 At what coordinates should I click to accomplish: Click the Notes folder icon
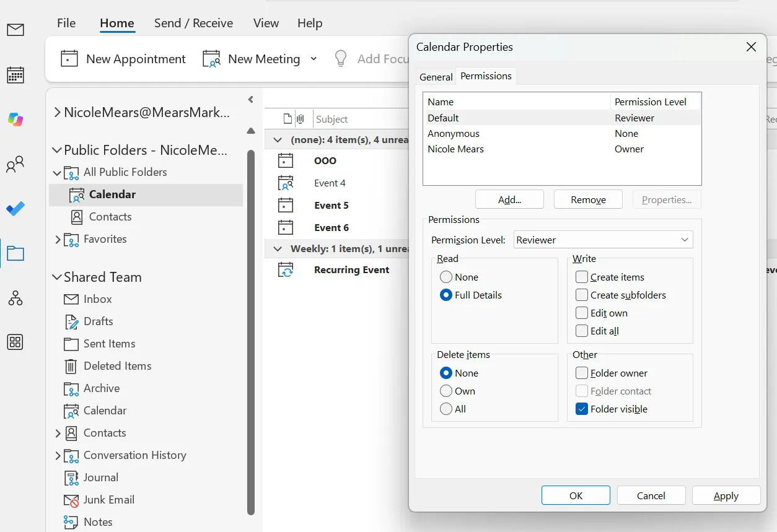pos(72,522)
